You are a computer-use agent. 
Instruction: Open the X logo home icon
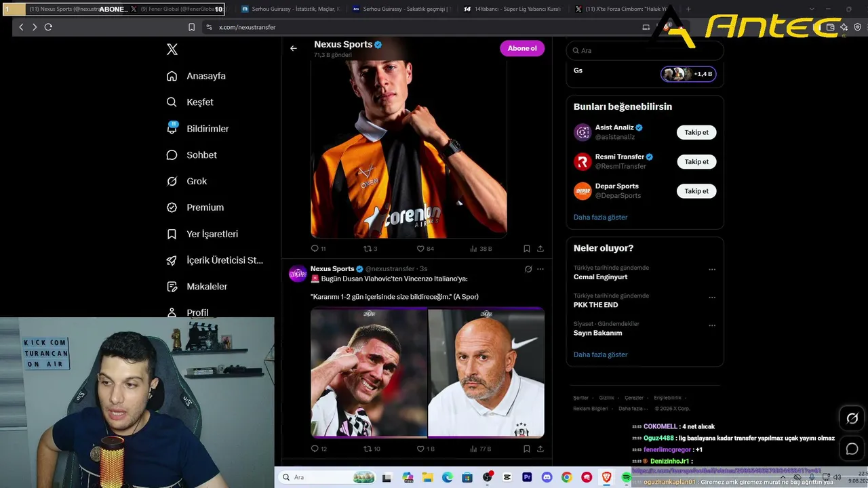pos(172,49)
